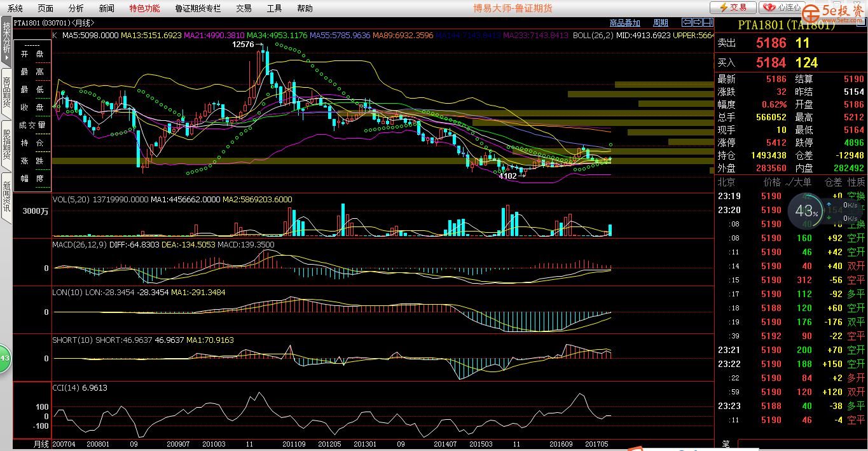
Task: Click the 涨停 value 5412
Action: click(776, 142)
